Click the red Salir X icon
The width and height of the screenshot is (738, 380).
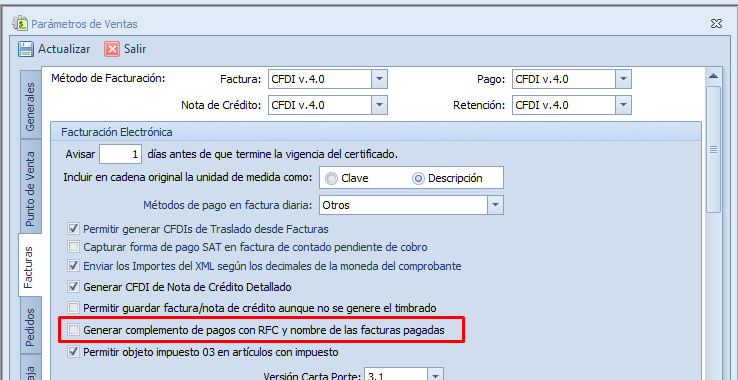(112, 49)
